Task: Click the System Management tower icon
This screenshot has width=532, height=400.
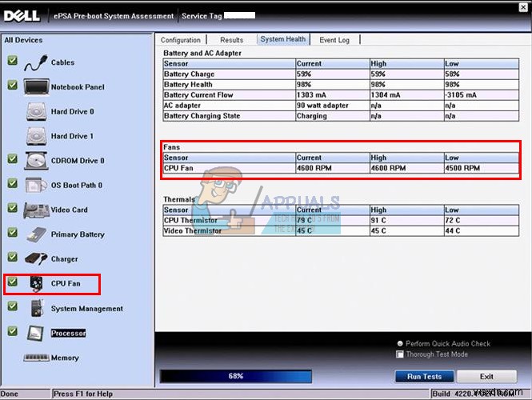Action: [37, 308]
